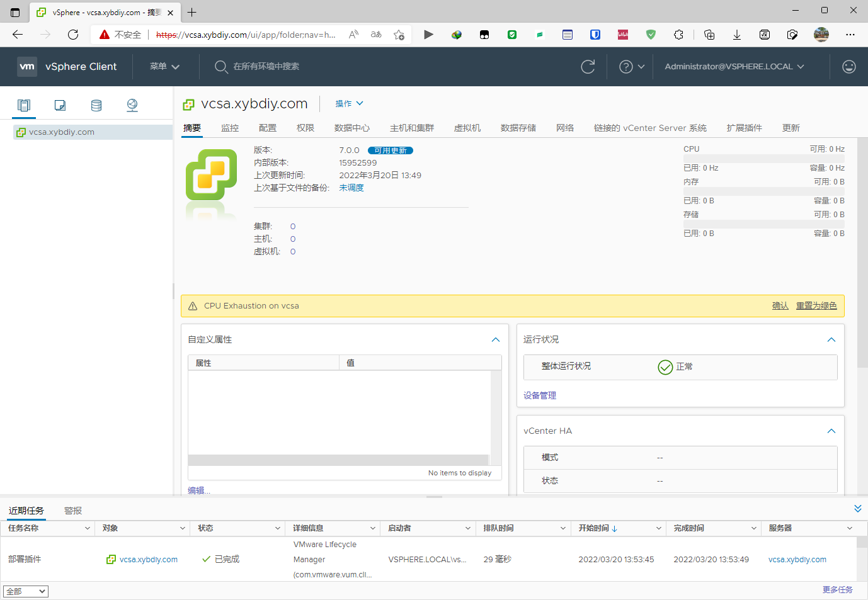Click the translate icon in address bar
The image size is (868, 600).
(376, 35)
